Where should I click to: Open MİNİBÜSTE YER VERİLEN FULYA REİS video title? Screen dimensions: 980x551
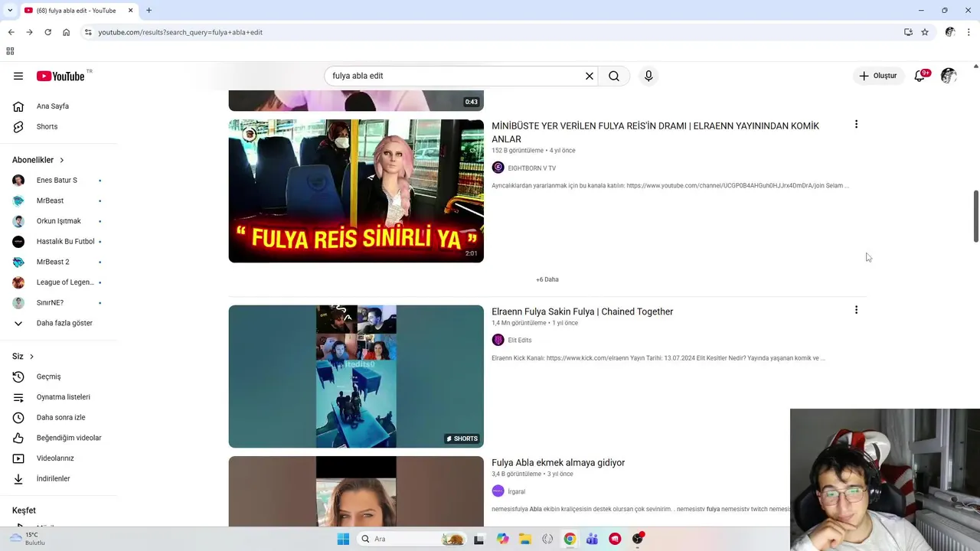tap(655, 132)
